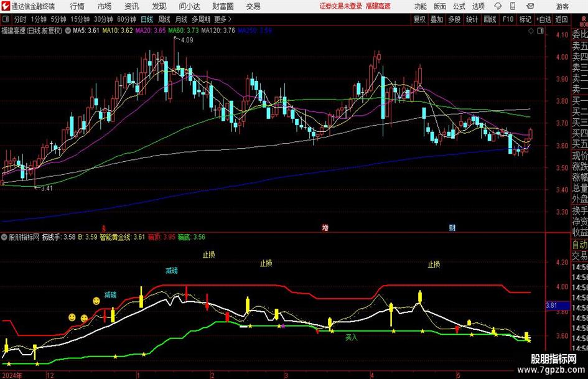The width and height of the screenshot is (588, 379).
Task: Click the 捞钱手: 3.58 indicator value
Action: tap(58, 236)
